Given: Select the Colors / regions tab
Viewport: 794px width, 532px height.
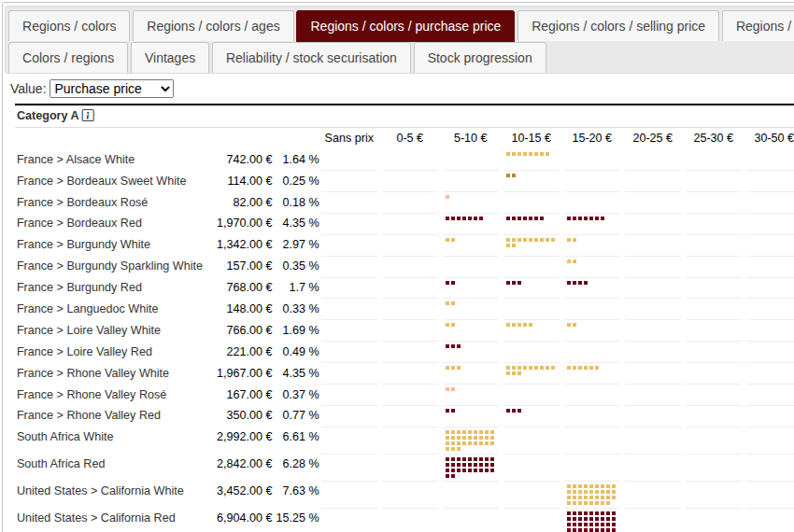Looking at the screenshot, I should point(68,58).
